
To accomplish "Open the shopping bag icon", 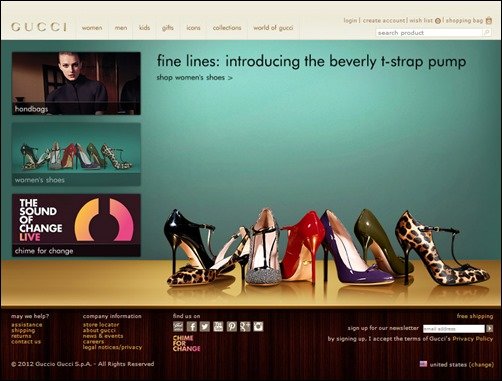I will coord(489,20).
